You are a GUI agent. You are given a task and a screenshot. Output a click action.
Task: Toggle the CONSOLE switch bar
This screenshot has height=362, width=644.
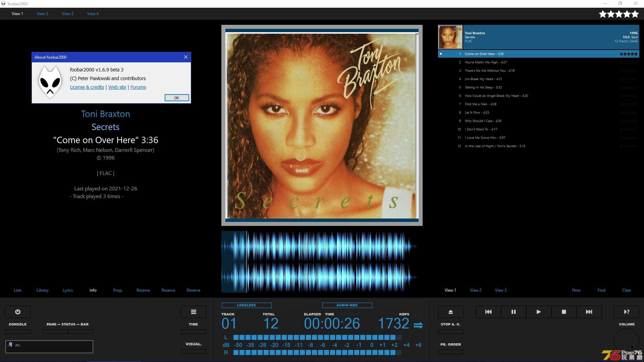click(x=18, y=331)
